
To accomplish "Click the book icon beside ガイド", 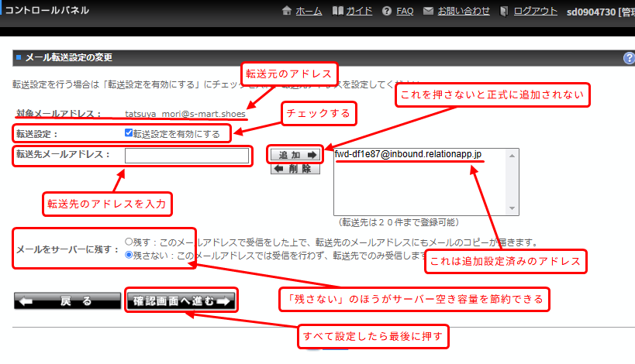I will (x=337, y=11).
